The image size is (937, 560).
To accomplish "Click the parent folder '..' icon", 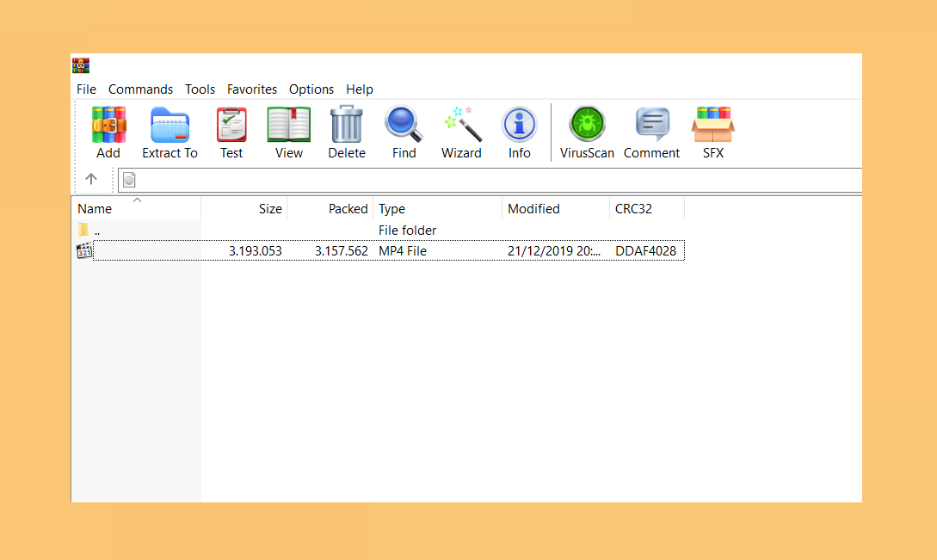I will [x=83, y=230].
